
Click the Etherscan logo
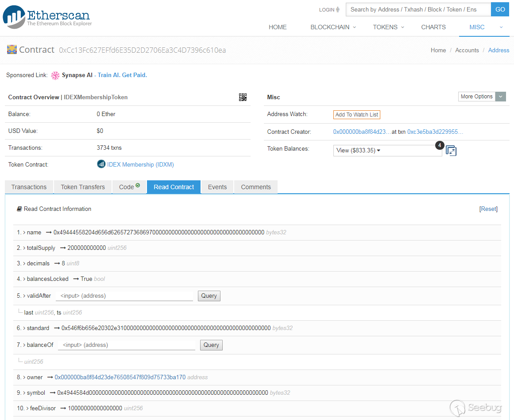pyautogui.click(x=47, y=16)
